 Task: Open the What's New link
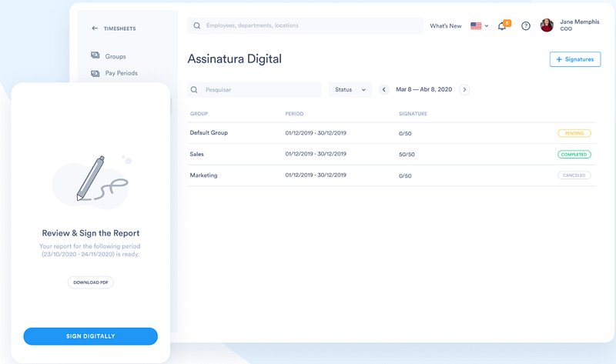click(x=446, y=26)
